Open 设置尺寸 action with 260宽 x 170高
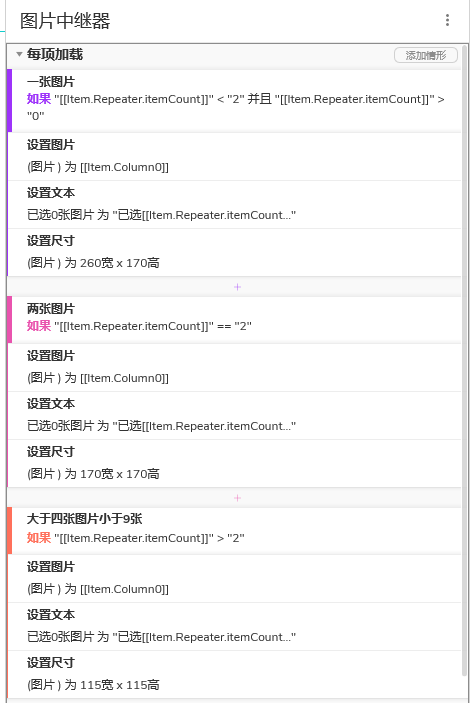This screenshot has width=470, height=703. pyautogui.click(x=234, y=252)
